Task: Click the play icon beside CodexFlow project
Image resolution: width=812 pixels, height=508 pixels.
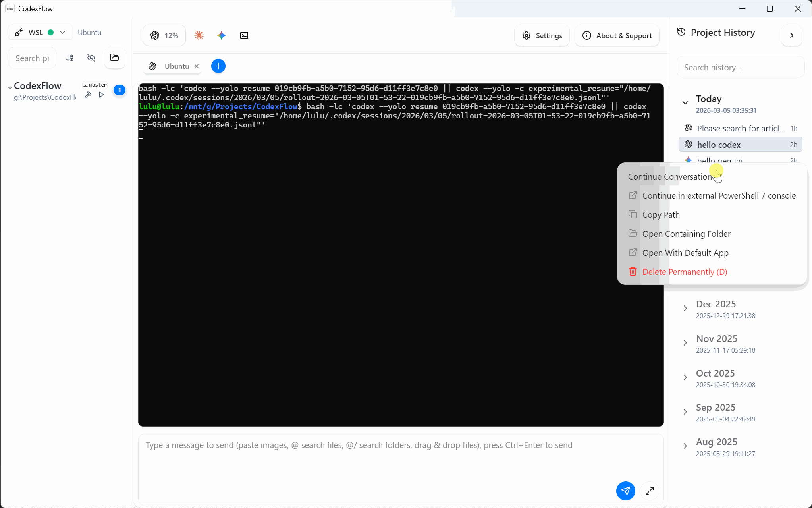Action: tap(101, 95)
